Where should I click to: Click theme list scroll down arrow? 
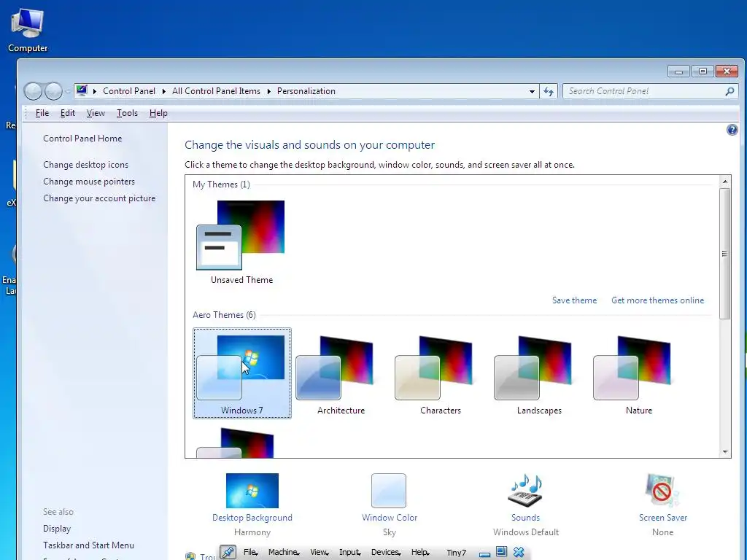[x=724, y=452]
